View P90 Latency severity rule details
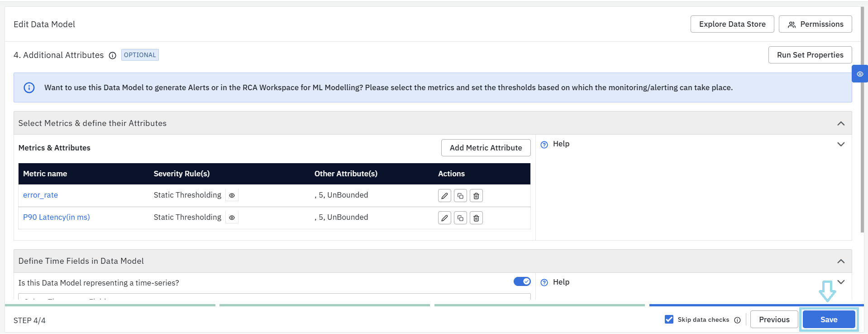This screenshot has width=868, height=334. tap(232, 218)
